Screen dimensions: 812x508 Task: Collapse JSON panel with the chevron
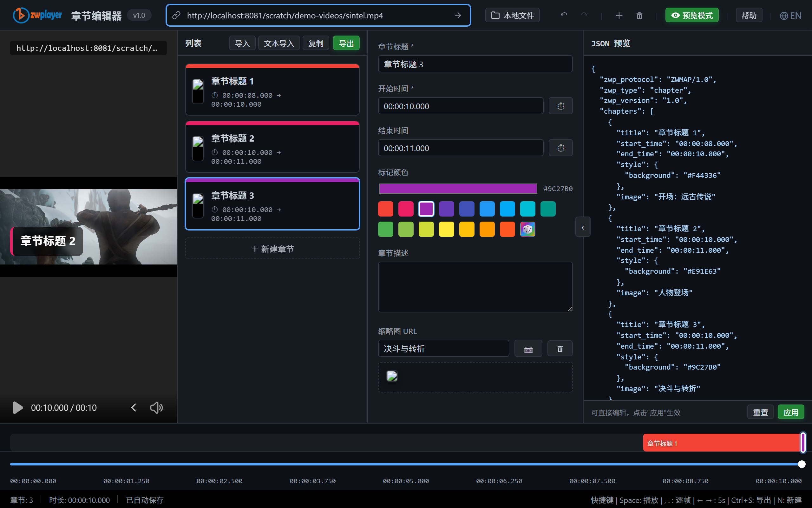(583, 227)
